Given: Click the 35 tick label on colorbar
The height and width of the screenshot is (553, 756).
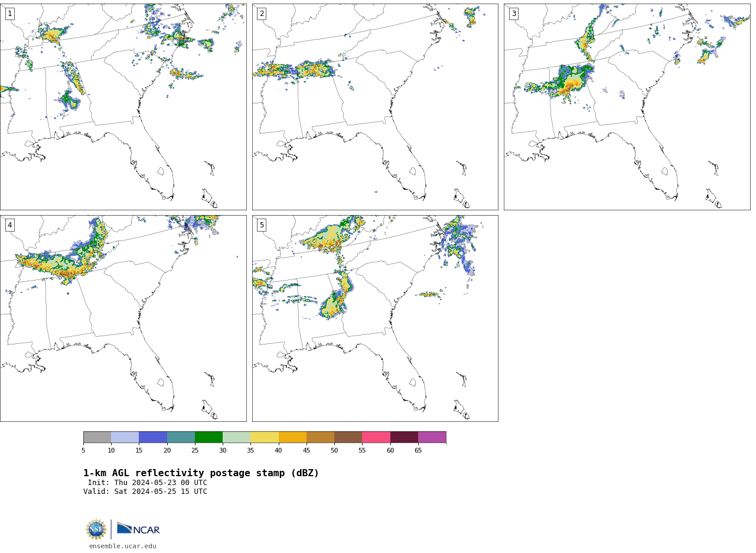Looking at the screenshot, I should tap(250, 450).
